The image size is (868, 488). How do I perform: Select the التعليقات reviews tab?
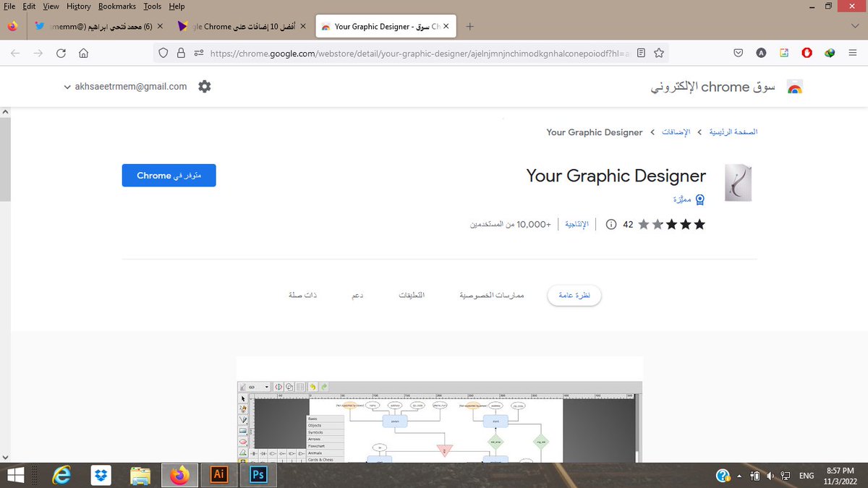pyautogui.click(x=412, y=296)
